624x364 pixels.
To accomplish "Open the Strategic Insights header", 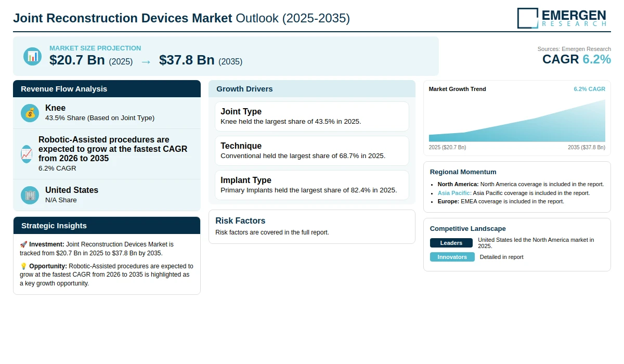I will 107,226.
